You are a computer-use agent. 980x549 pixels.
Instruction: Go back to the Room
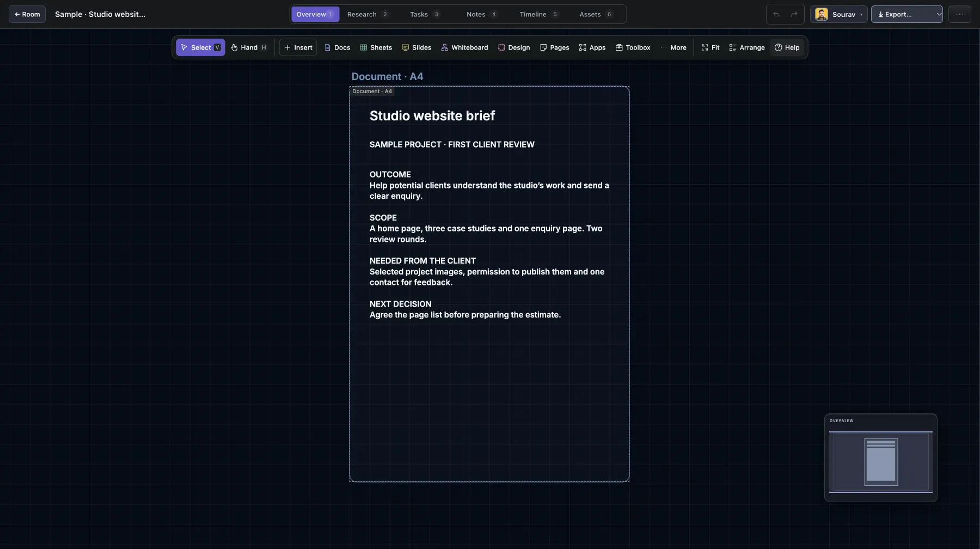point(27,14)
